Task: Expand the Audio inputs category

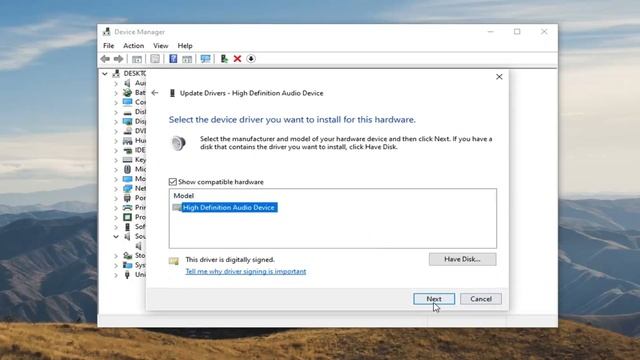Action: tap(116, 83)
